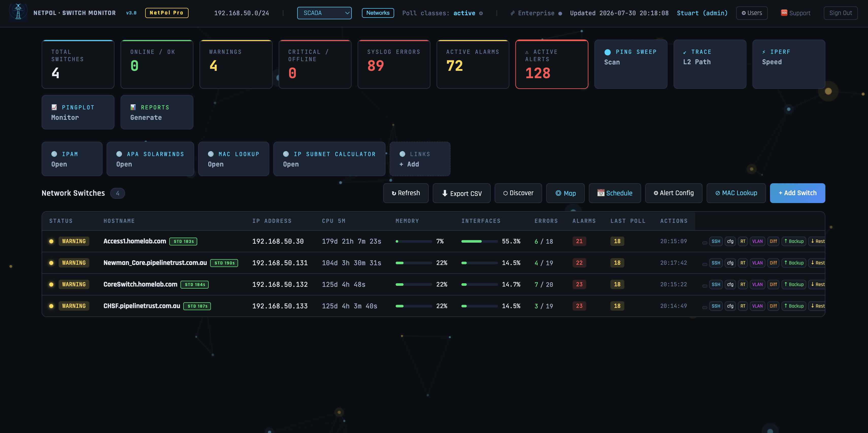The height and width of the screenshot is (433, 868).
Task: Add a new link via Links tile
Action: 420,159
